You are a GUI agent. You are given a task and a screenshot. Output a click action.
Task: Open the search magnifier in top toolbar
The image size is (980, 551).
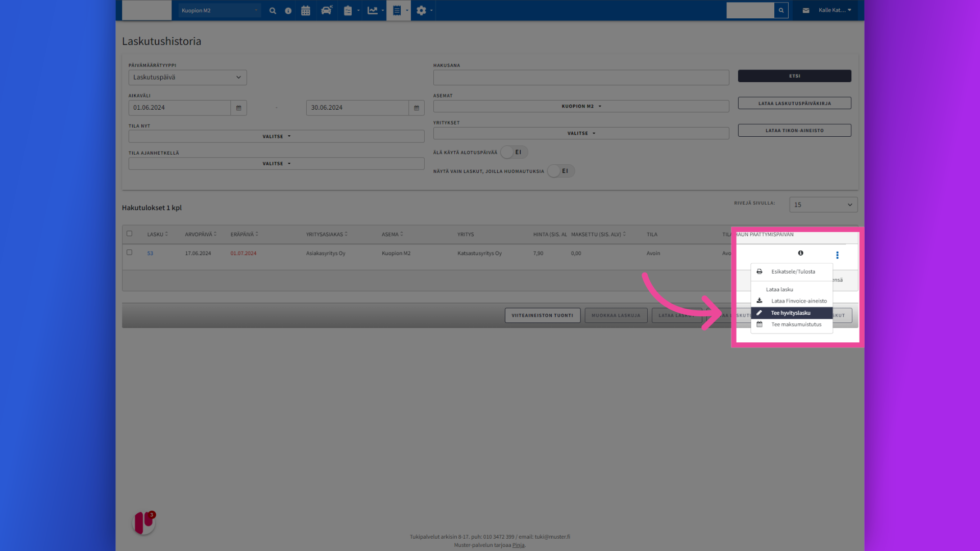coord(273,10)
